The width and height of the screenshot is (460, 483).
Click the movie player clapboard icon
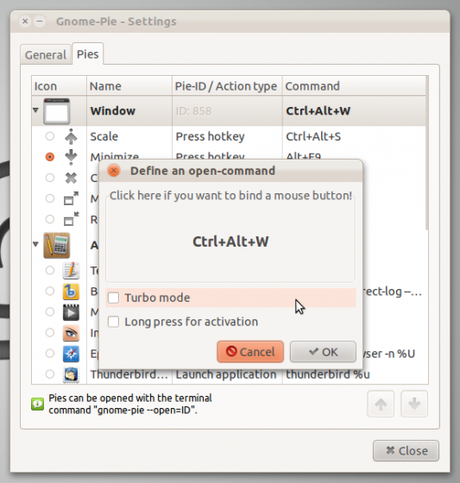(71, 312)
